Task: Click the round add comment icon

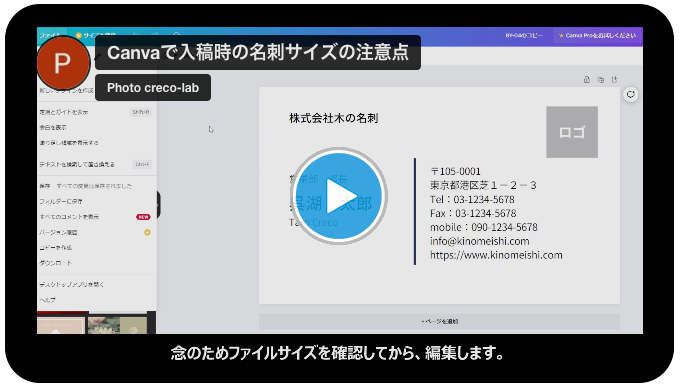Action: point(631,94)
